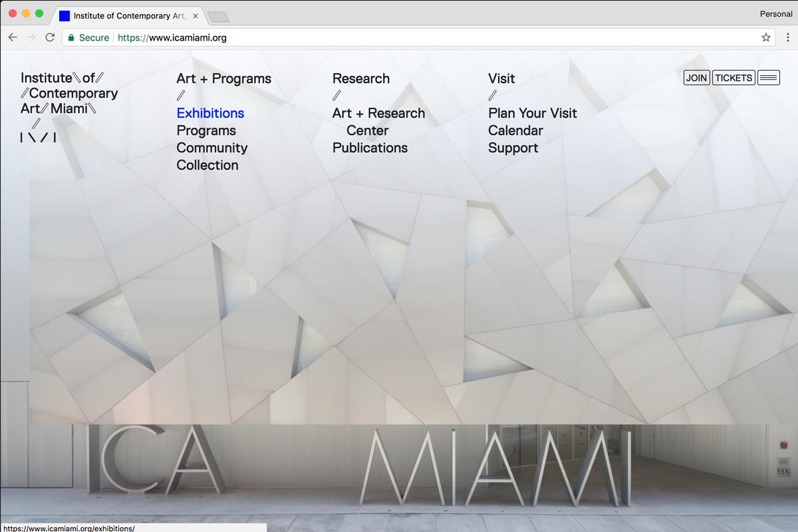The width and height of the screenshot is (798, 532).
Task: Select the Visit menu heading
Action: 501,78
